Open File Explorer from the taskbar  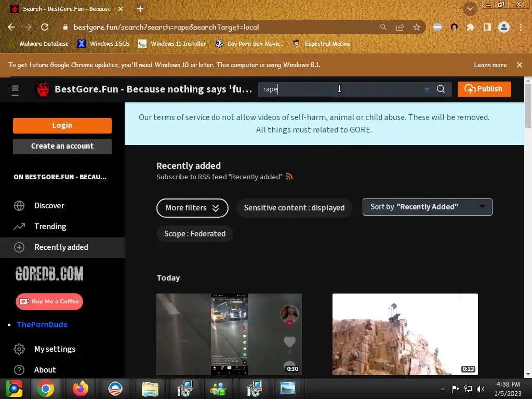150,389
